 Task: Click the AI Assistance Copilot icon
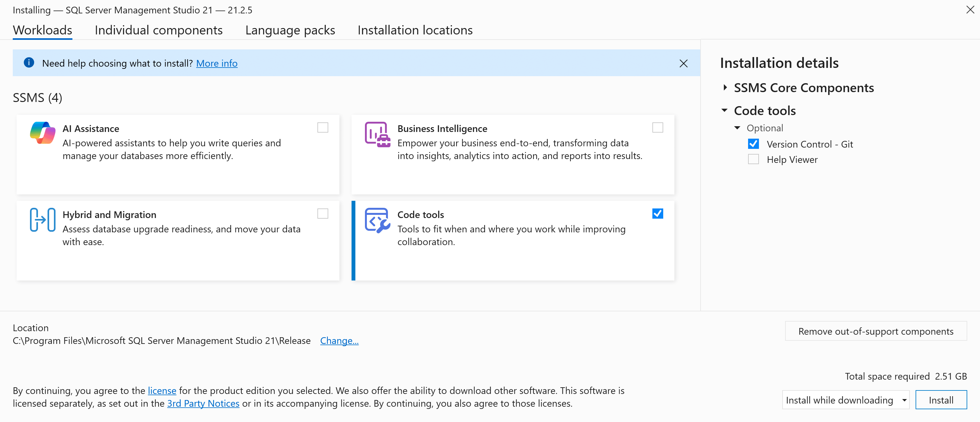tap(43, 133)
